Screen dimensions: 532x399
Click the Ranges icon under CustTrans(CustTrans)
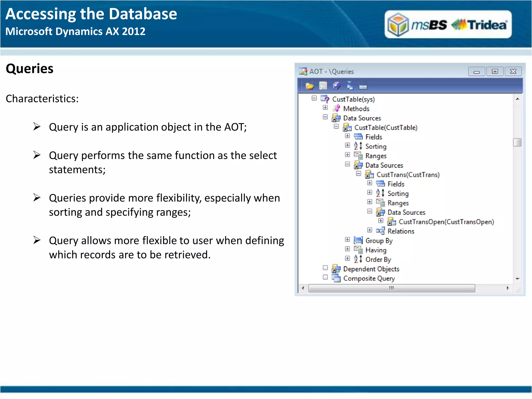tap(381, 203)
